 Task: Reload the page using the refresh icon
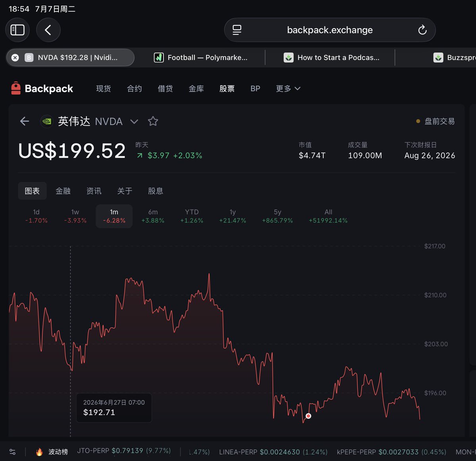[422, 30]
